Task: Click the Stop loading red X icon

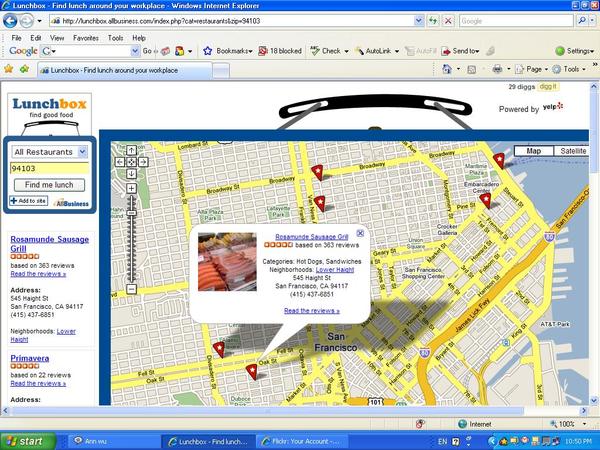Action: [x=448, y=21]
